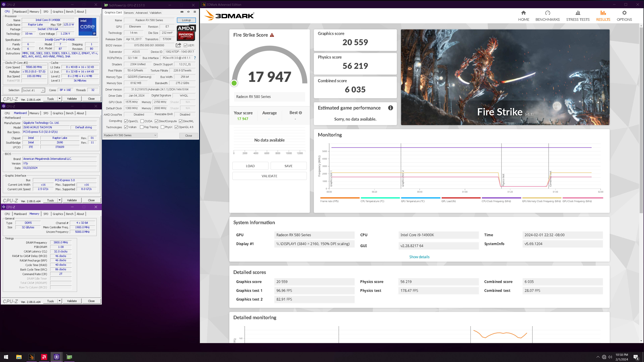Click the info icon next to Best
Image resolution: width=644 pixels, height=362 pixels.
(300, 113)
